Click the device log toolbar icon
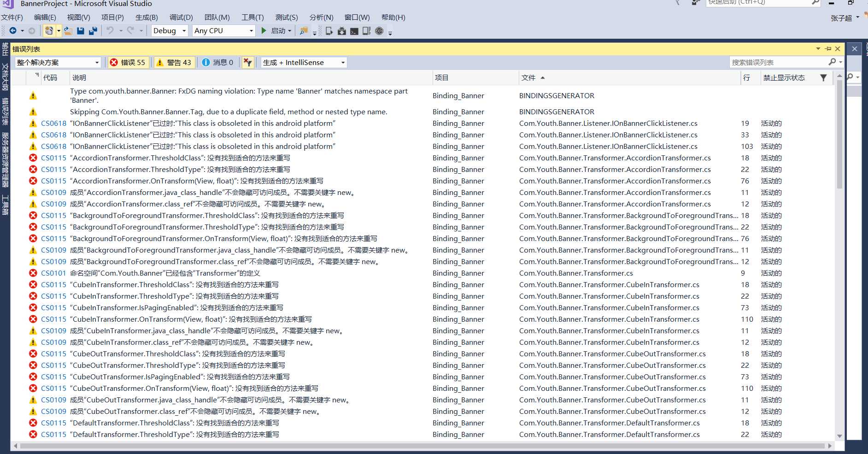This screenshot has height=454, width=868. click(x=367, y=31)
